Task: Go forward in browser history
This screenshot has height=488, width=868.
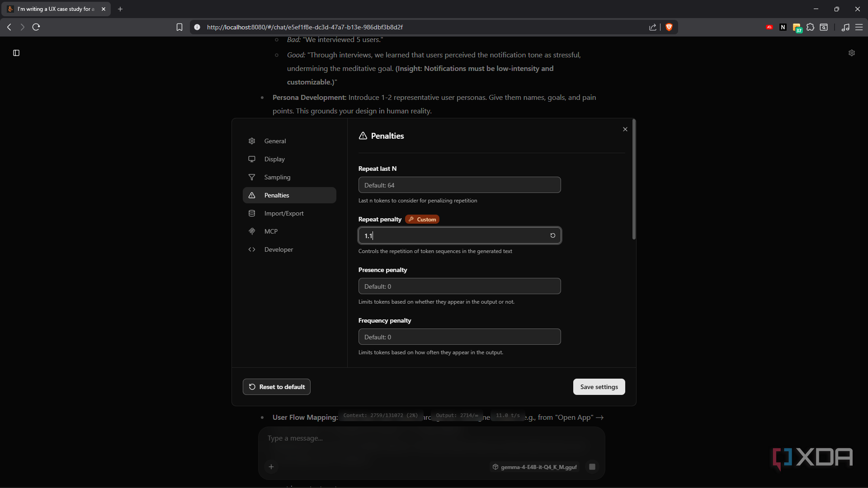Action: click(22, 27)
